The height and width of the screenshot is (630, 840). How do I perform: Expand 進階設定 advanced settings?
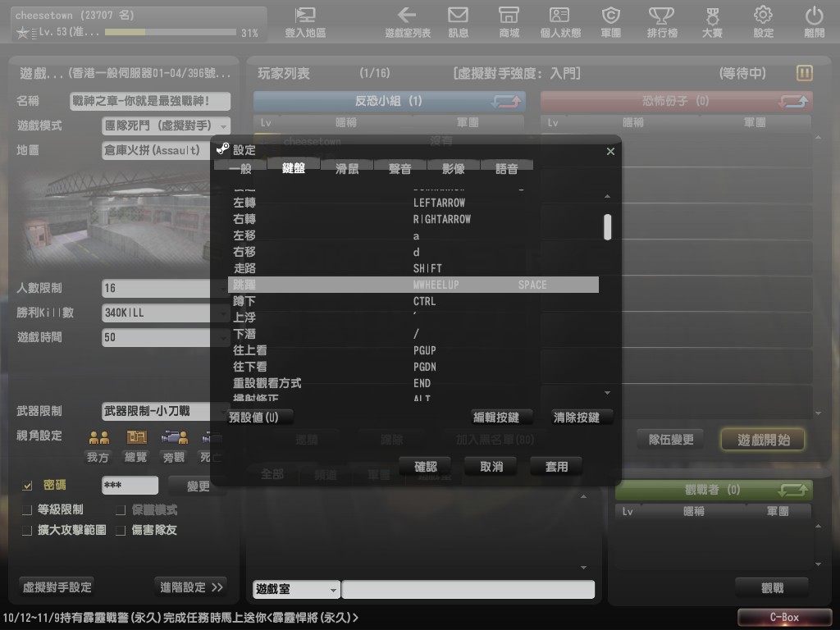(x=190, y=587)
